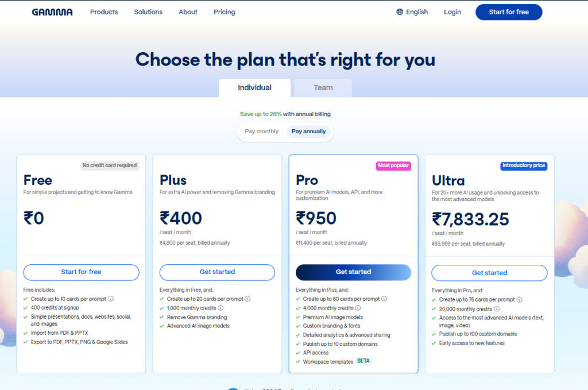Click info icon beside 10 cards per prompt
Viewport: 588px width, 390px height.
(111, 299)
